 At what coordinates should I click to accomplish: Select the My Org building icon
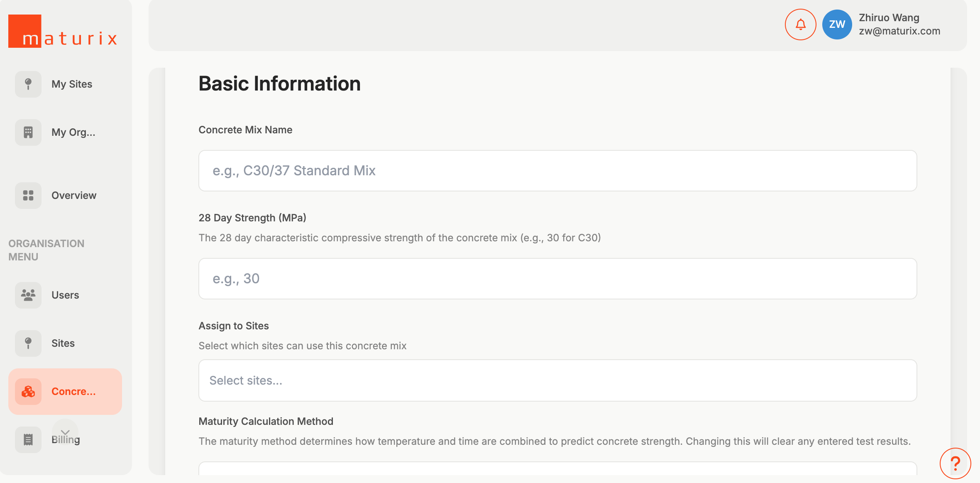click(27, 132)
